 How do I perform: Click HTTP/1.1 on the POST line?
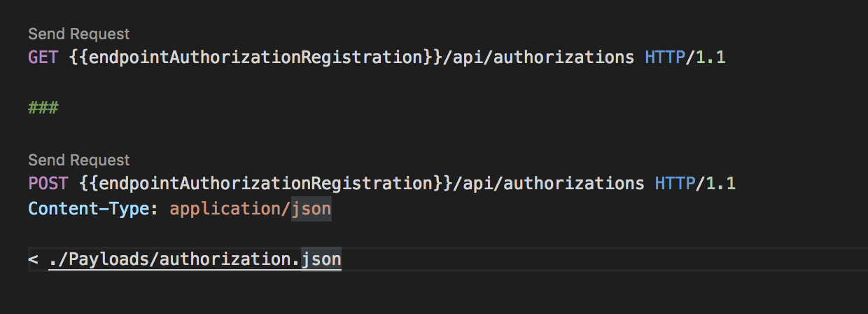(x=696, y=184)
